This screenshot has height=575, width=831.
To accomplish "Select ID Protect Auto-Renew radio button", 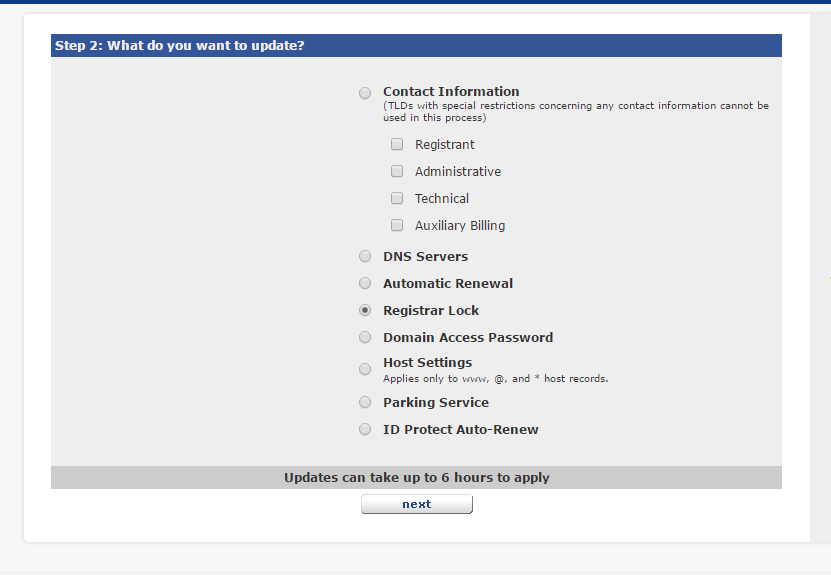I will click(x=365, y=429).
